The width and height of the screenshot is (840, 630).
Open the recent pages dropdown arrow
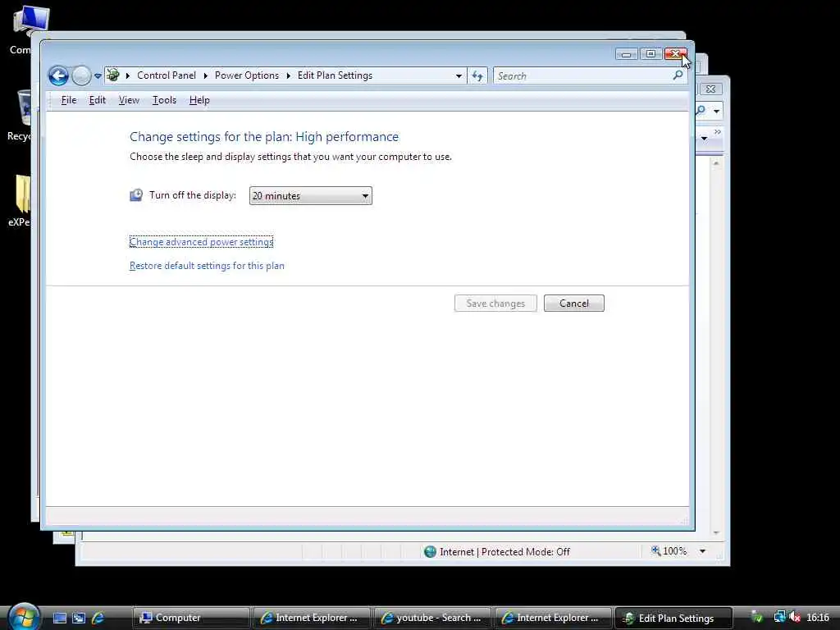pyautogui.click(x=98, y=76)
